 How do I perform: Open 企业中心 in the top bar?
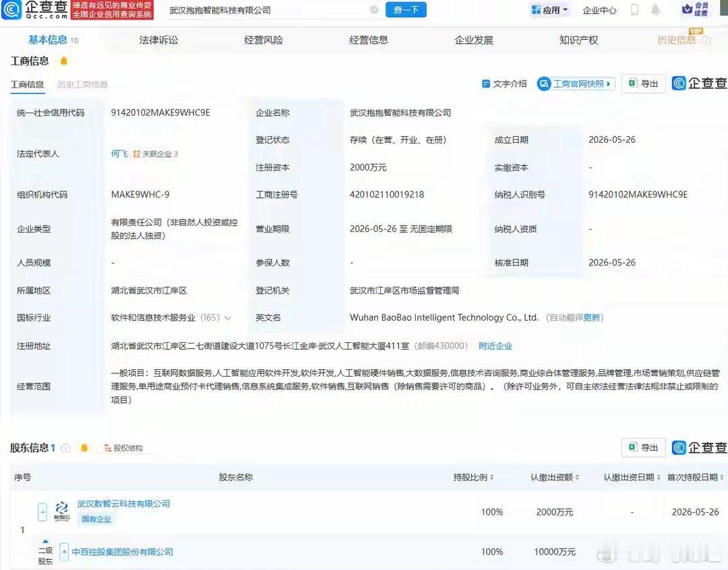(x=599, y=10)
